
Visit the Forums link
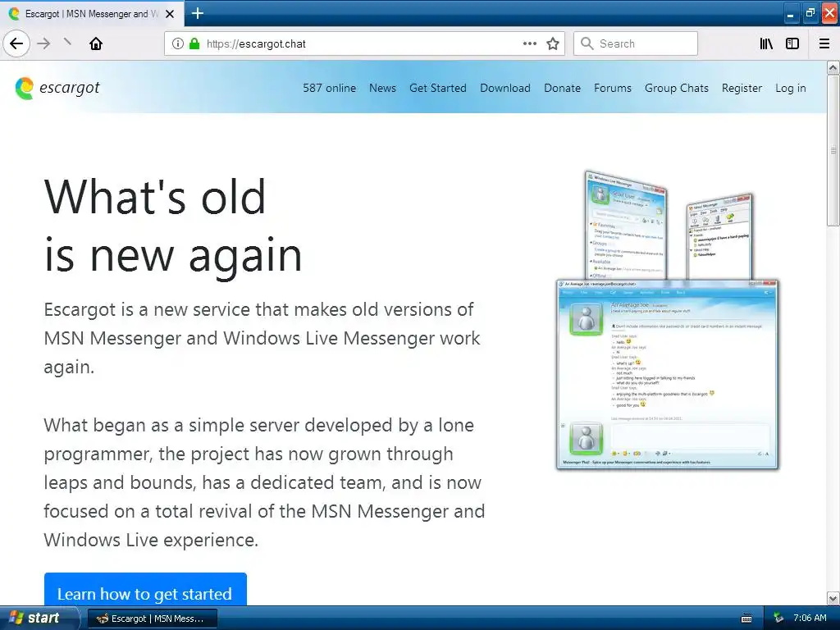(x=612, y=88)
